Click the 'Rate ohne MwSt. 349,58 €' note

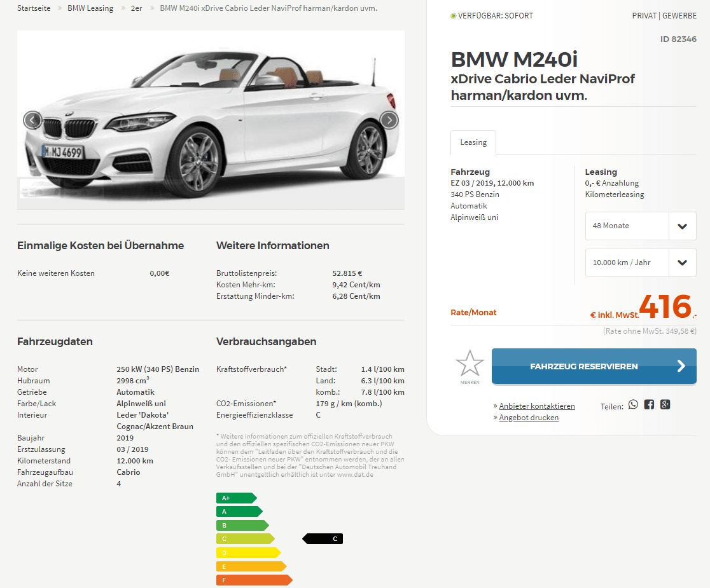tap(650, 331)
